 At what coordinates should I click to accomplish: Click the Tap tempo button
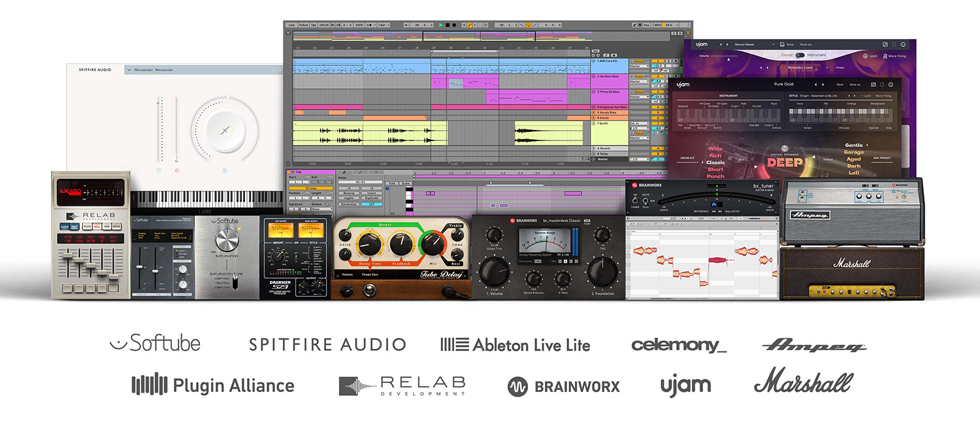click(314, 25)
